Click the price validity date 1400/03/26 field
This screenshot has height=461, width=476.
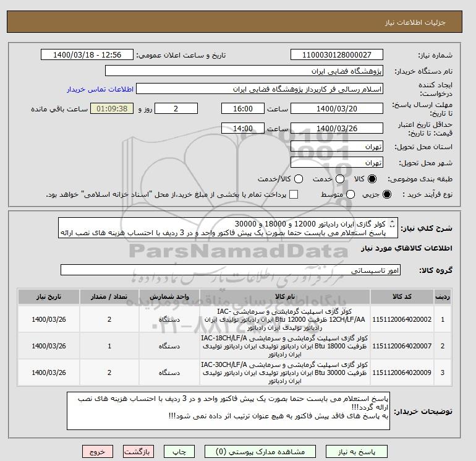[337, 128]
